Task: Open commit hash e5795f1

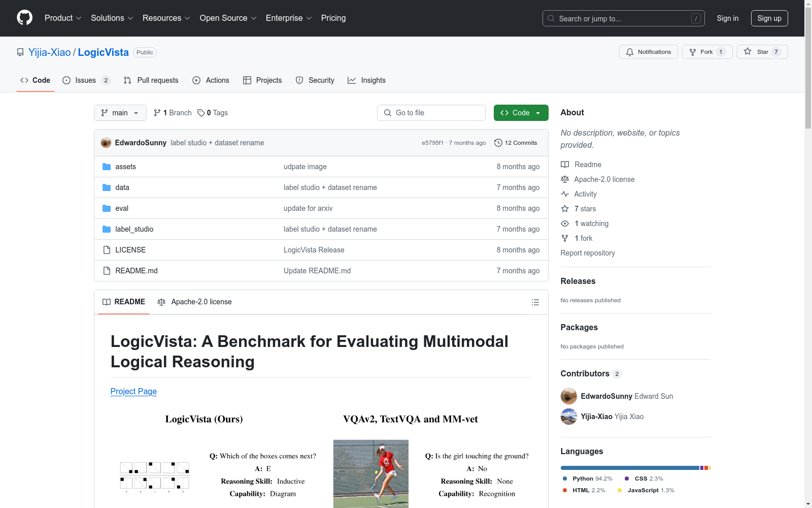Action: pyautogui.click(x=432, y=143)
